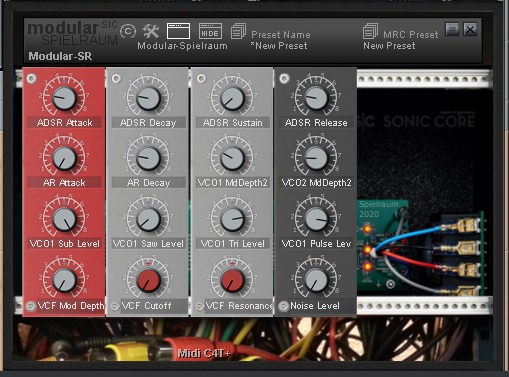Click the ADSR Sustain knob

point(232,98)
